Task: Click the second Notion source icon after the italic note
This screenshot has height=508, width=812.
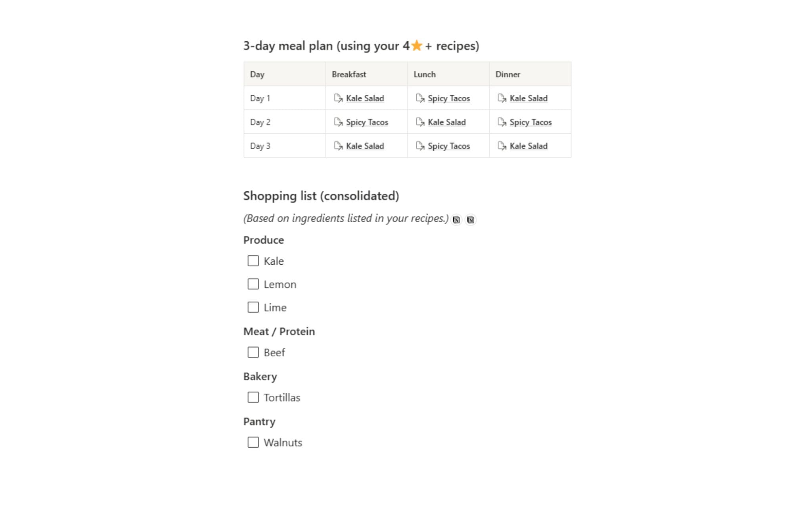Action: (471, 219)
